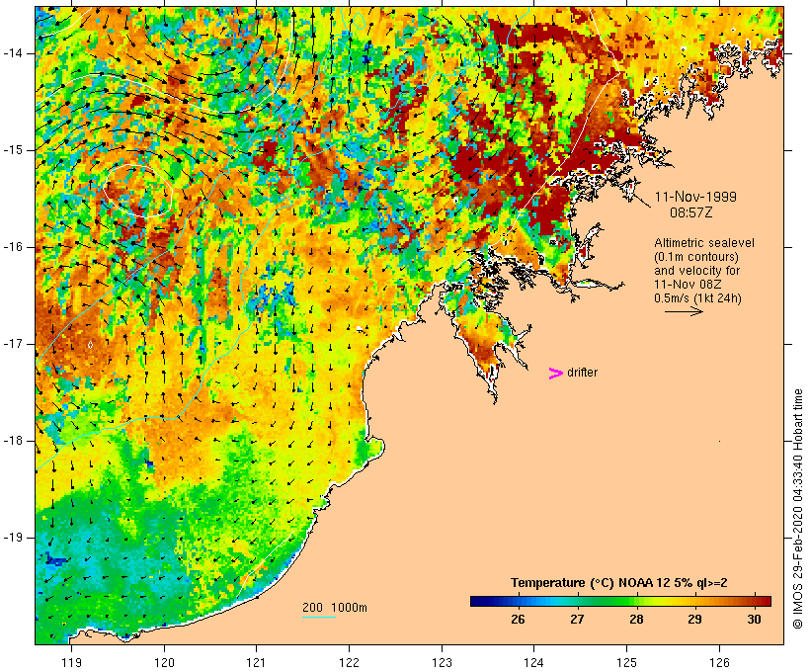Click the colour bar label '29'
Viewport: 810px width, 672px height.
(x=694, y=619)
